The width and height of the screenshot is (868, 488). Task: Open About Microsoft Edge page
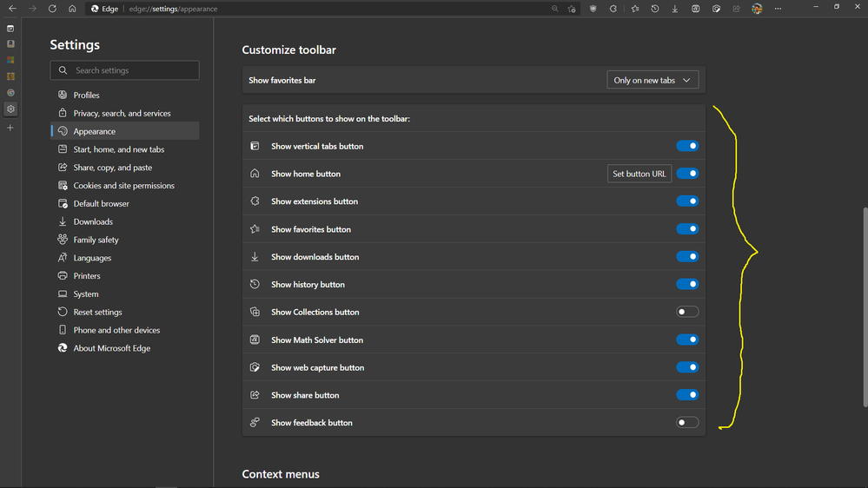point(111,348)
